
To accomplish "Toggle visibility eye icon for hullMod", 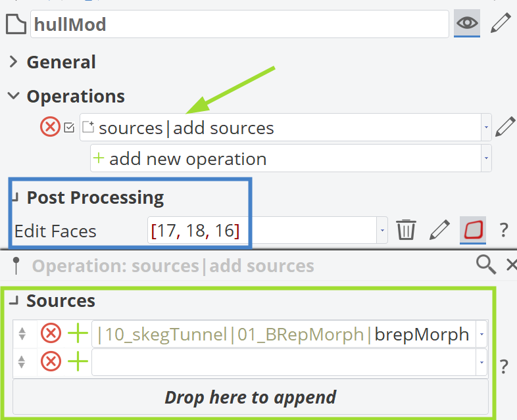I will [467, 23].
